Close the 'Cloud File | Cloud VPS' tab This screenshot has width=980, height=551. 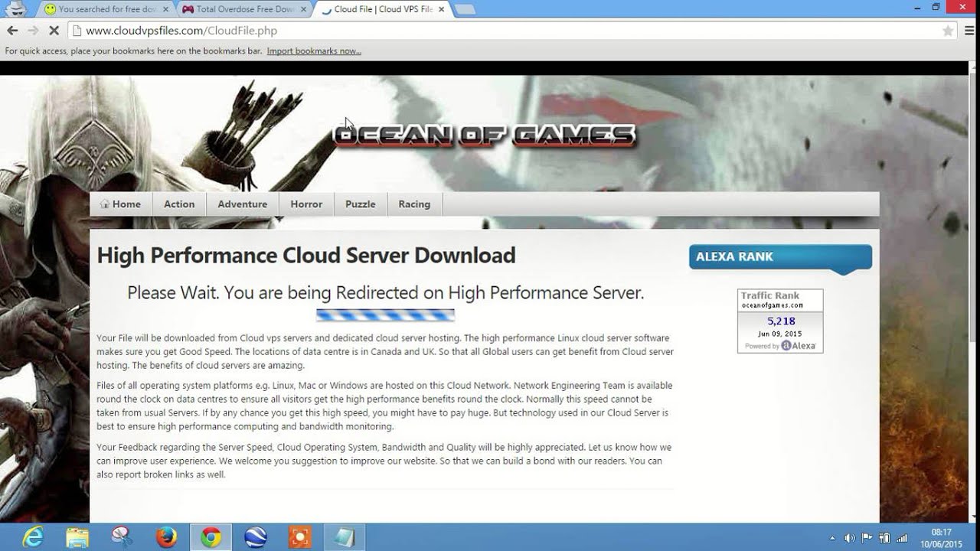tap(442, 9)
